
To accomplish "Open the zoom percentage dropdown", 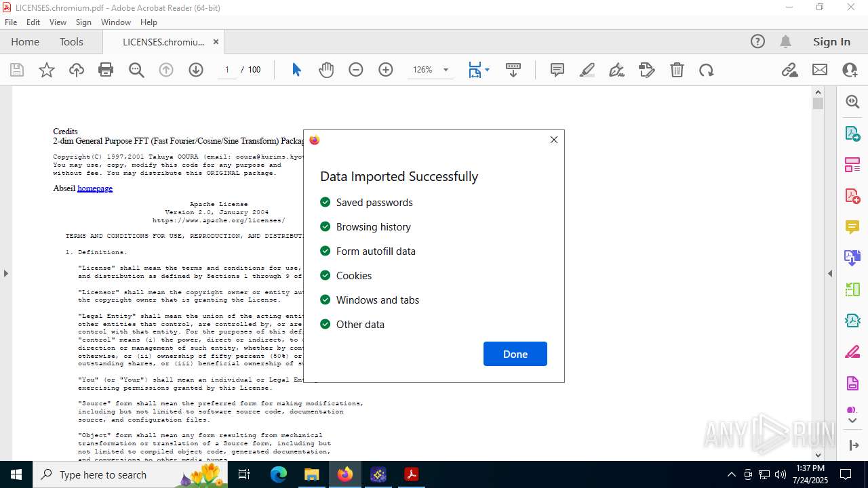I will coord(446,70).
